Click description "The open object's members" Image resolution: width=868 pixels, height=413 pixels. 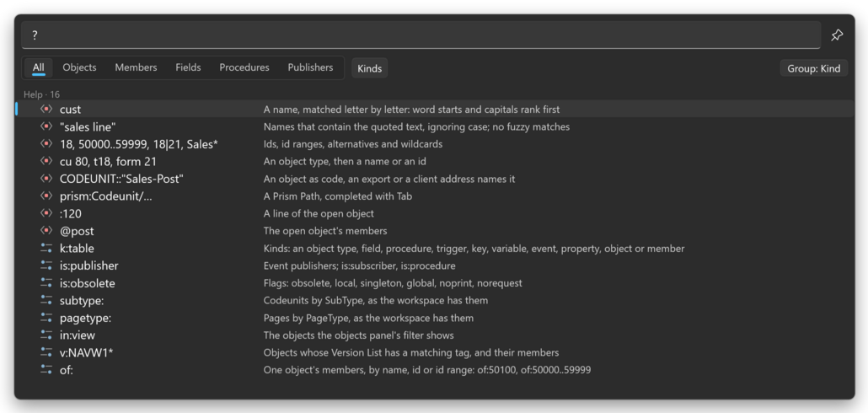[325, 231]
